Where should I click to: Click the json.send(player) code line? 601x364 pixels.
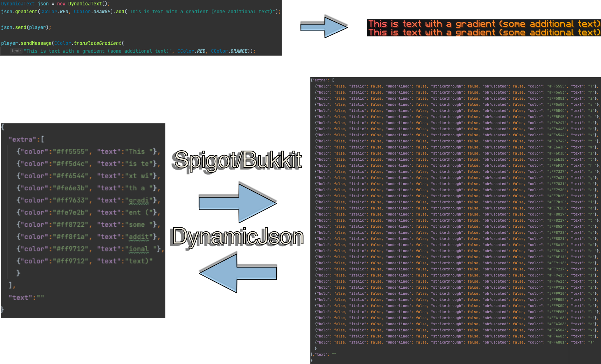[26, 27]
